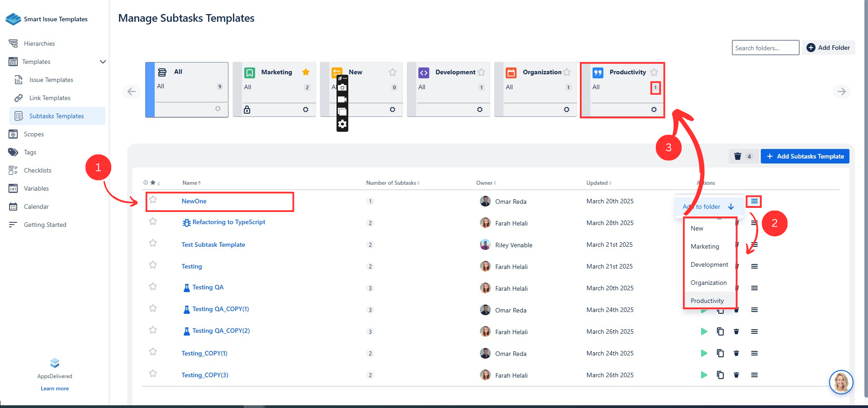
Task: Go to Issue Templates in sidebar
Action: point(51,80)
